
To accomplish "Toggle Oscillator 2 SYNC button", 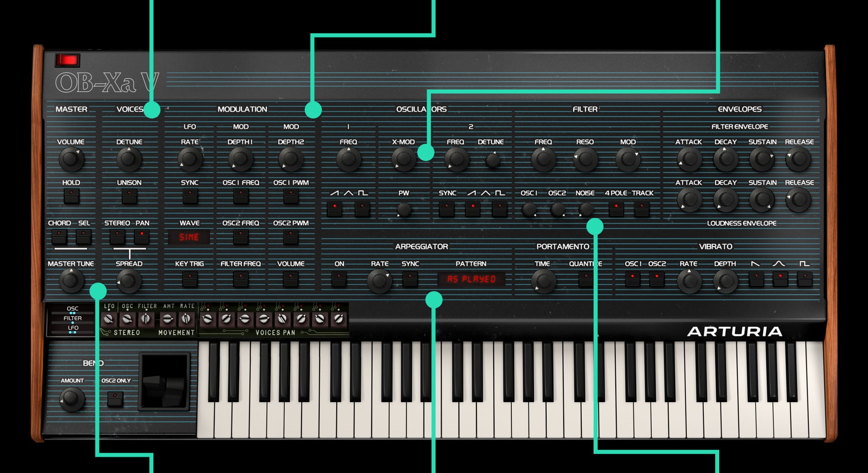I will (x=447, y=209).
